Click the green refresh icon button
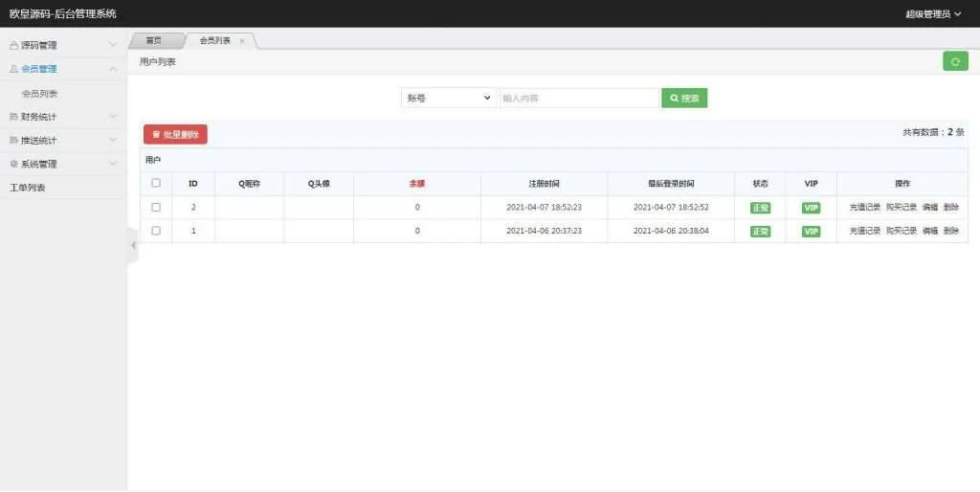Viewport: 980px width, 492px height. point(955,61)
